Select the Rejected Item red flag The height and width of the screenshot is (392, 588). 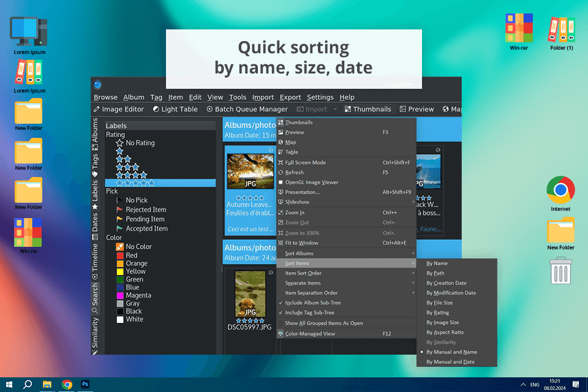pos(141,209)
